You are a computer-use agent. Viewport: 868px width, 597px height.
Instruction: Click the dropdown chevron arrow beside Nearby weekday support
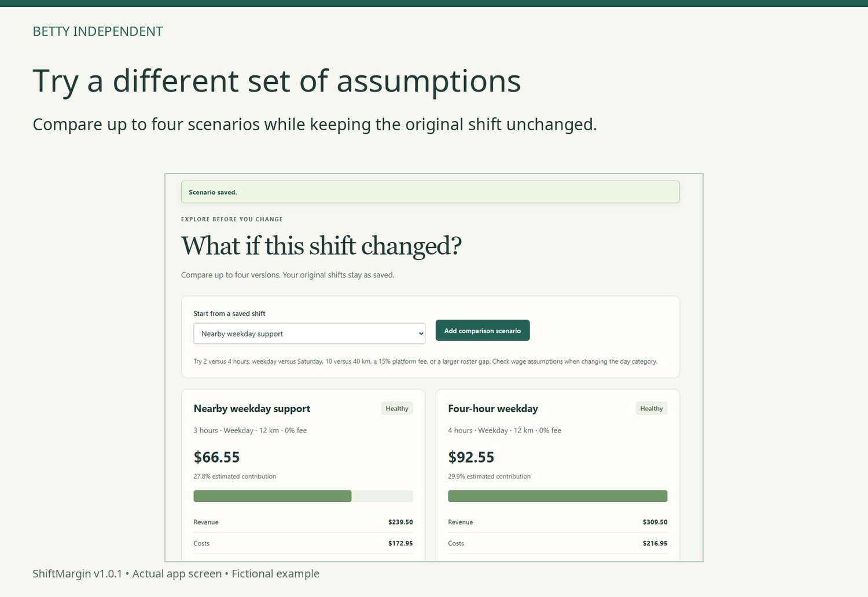pyautogui.click(x=421, y=334)
